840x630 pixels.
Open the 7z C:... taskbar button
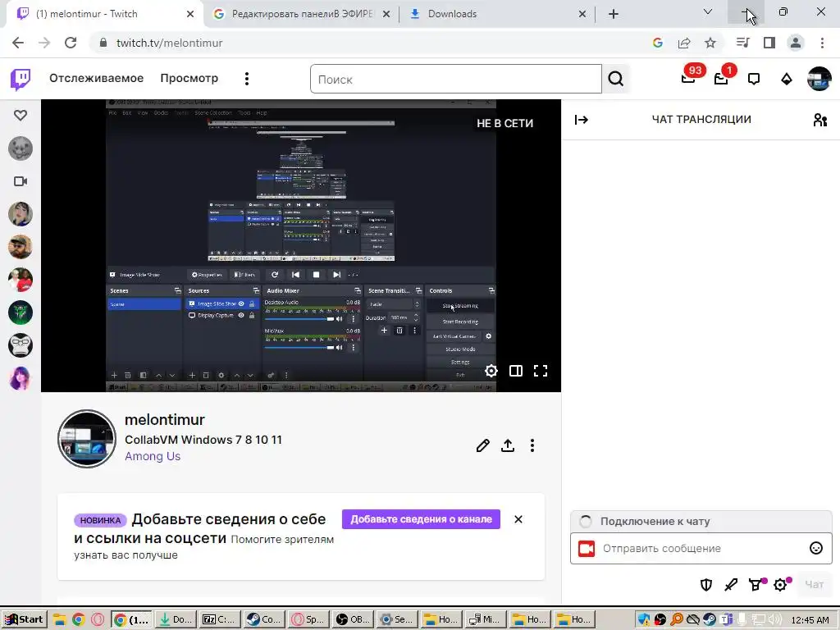218,620
